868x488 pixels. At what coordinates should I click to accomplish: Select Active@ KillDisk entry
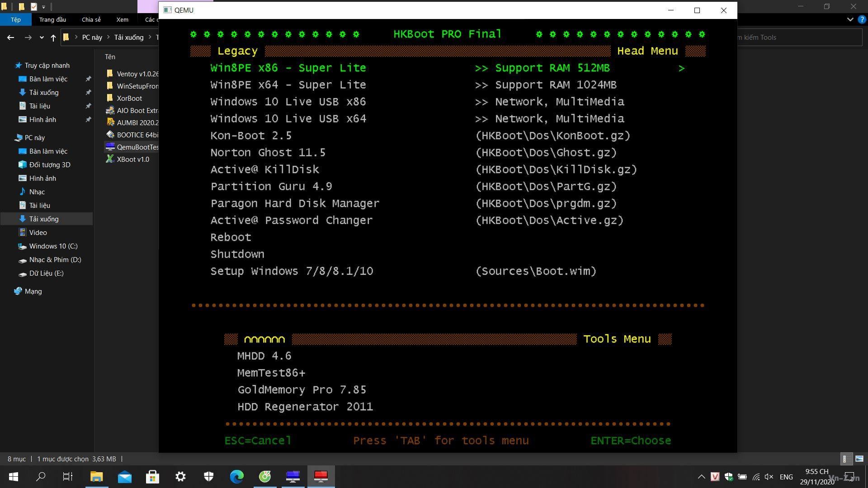(x=264, y=169)
